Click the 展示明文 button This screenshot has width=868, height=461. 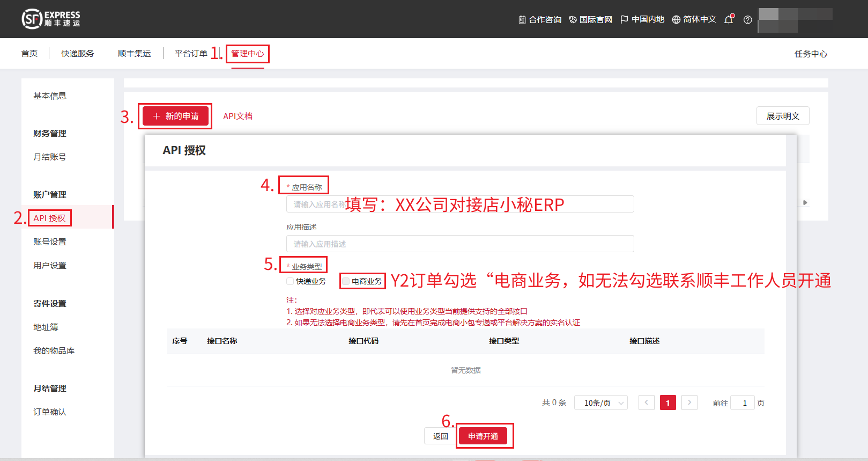coord(783,116)
